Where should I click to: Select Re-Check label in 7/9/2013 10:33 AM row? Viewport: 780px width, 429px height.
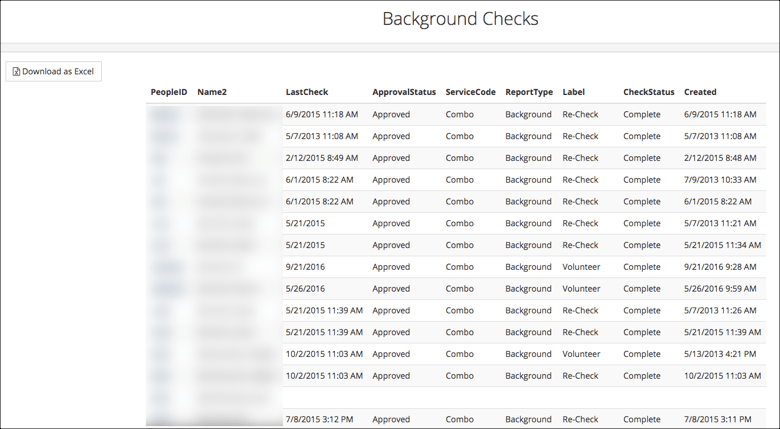(580, 180)
